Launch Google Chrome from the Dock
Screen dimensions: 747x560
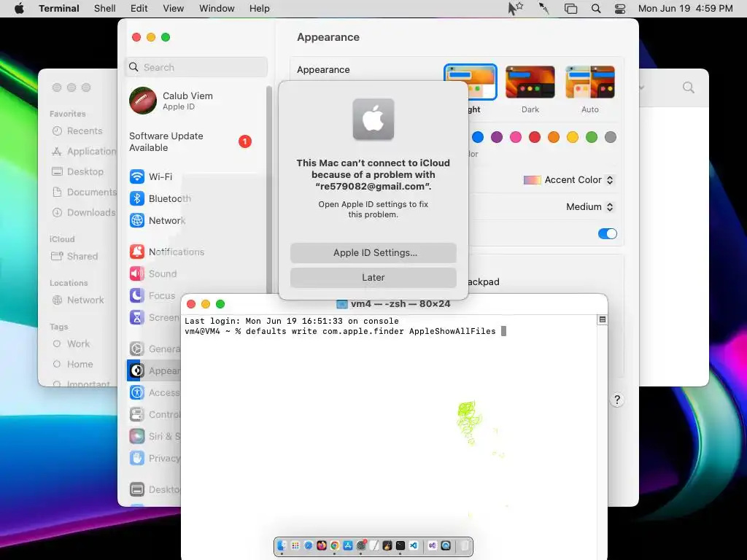(x=334, y=545)
